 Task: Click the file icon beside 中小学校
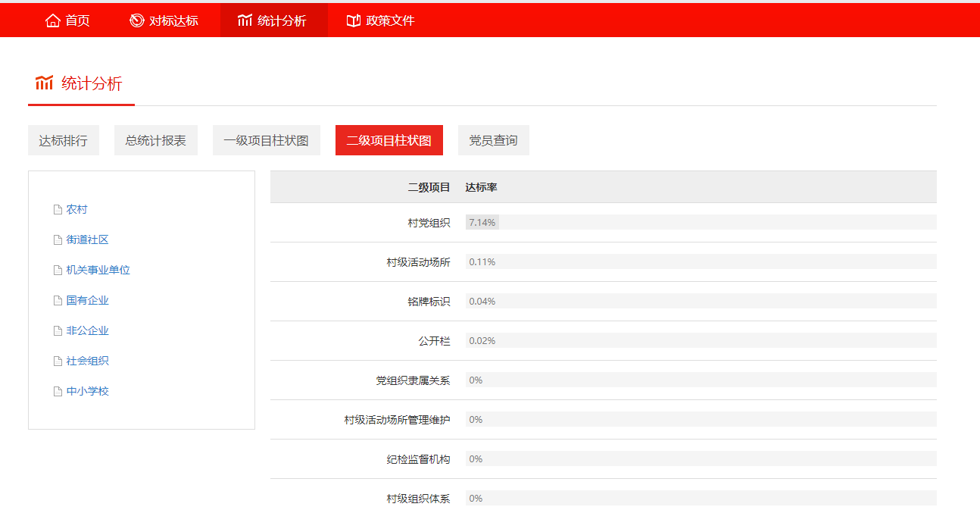coord(58,392)
